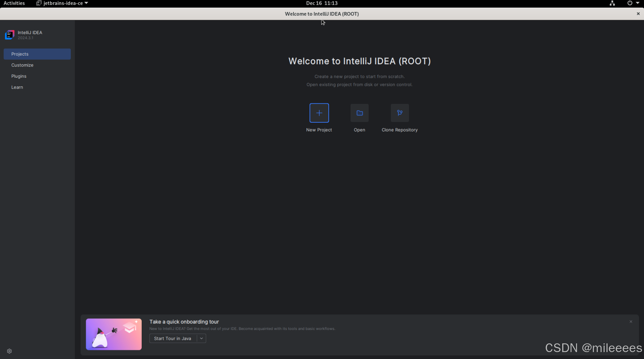644x359 pixels.
Task: Click the clock showing Dec 16 11:13
Action: click(321, 3)
